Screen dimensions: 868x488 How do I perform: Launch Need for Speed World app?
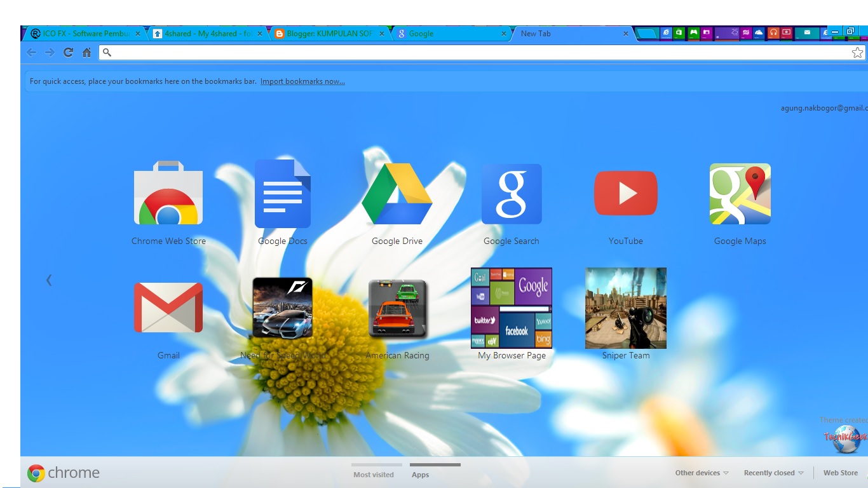coord(283,308)
